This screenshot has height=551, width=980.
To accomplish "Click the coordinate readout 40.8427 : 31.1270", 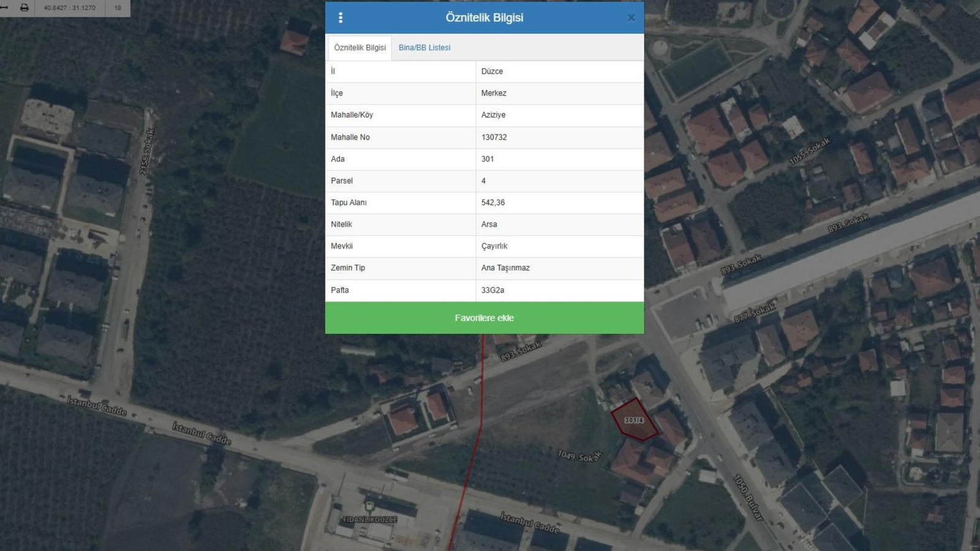I will (70, 8).
